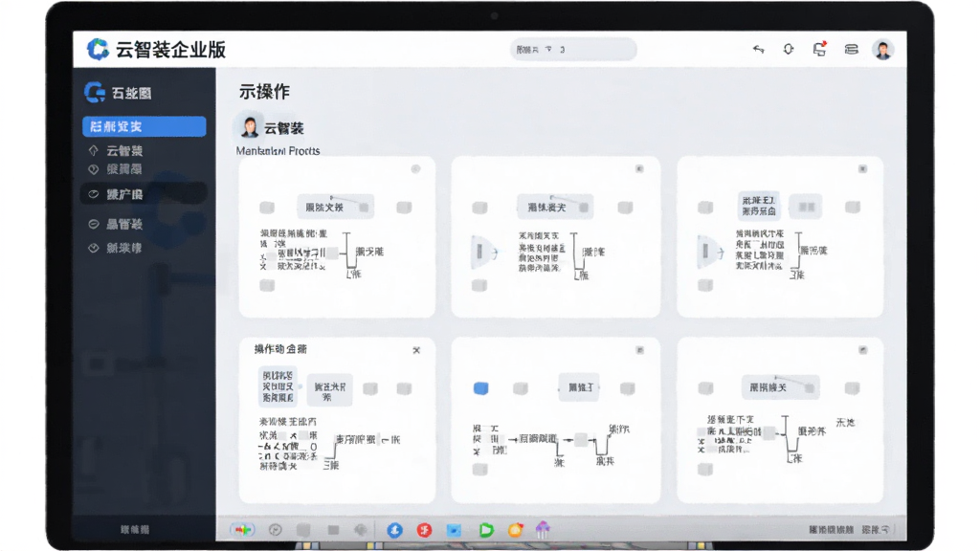This screenshot has width=980, height=551.
Task: Focus the search field in the top bar
Action: [x=573, y=50]
